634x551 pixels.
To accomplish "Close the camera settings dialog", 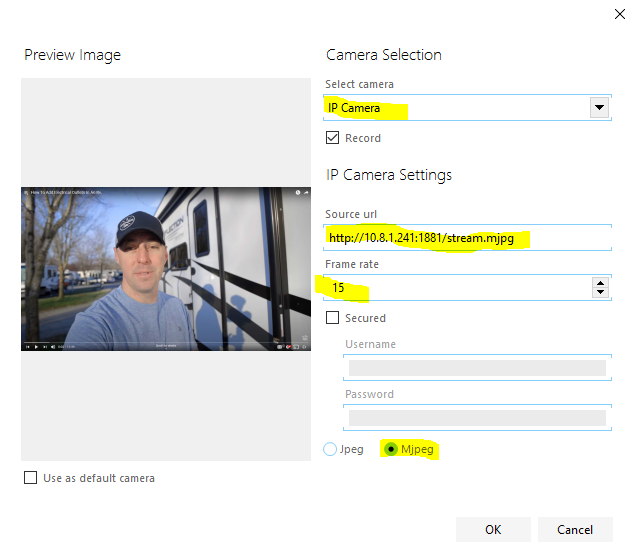I will [619, 14].
